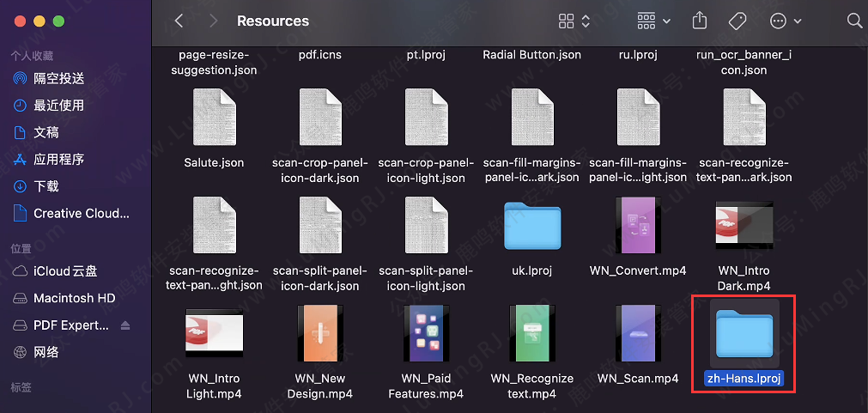Open the Share toolbar icon
Image resolution: width=868 pixels, height=413 pixels.
[700, 21]
